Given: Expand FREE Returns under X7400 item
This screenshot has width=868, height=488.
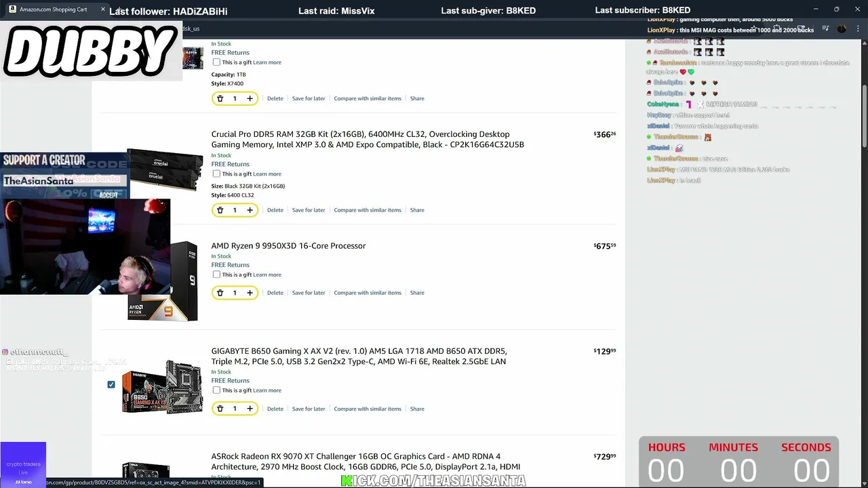Looking at the screenshot, I should pyautogui.click(x=230, y=53).
